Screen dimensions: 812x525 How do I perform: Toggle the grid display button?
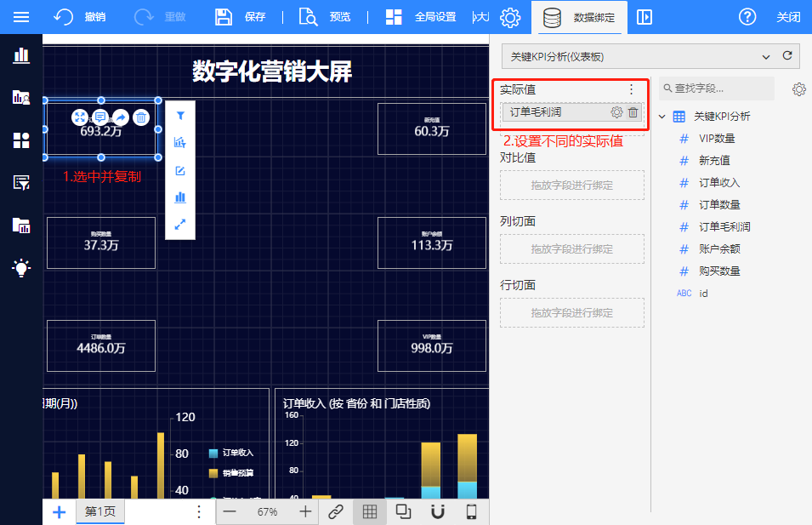370,511
